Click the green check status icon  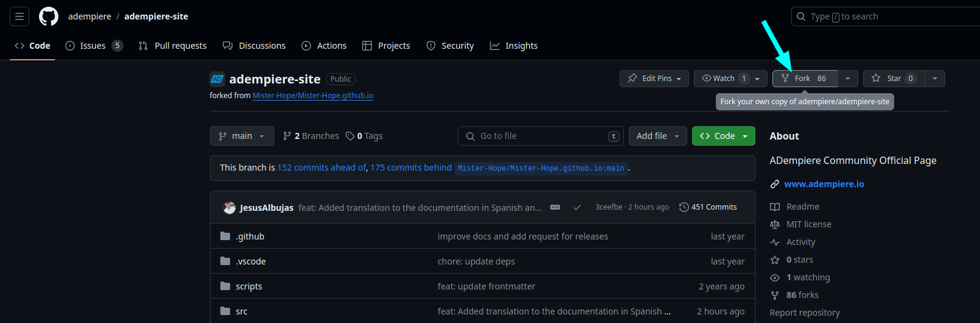[577, 207]
